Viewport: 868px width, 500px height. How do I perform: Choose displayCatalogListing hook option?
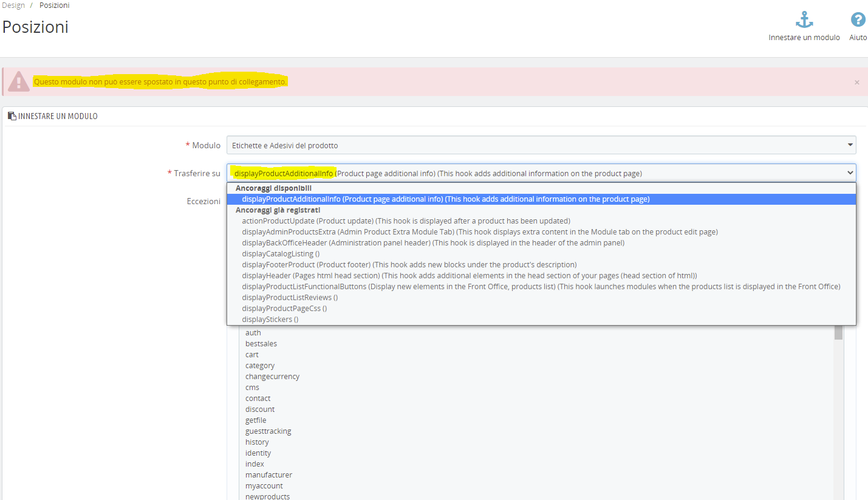coord(541,254)
